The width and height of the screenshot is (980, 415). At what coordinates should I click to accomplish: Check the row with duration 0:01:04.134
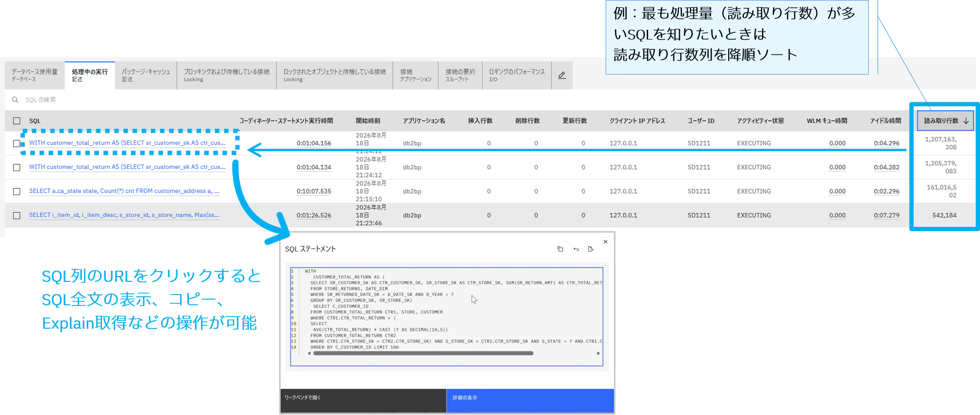click(17, 167)
